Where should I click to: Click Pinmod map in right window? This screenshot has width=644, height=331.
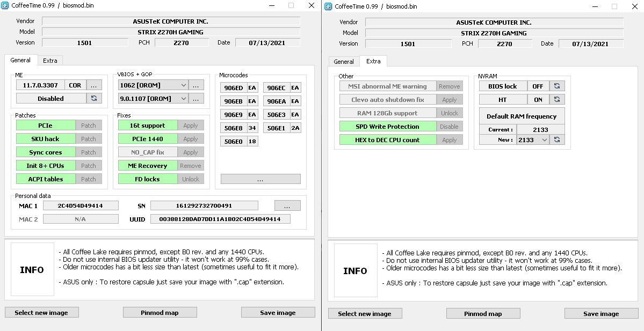pyautogui.click(x=483, y=314)
